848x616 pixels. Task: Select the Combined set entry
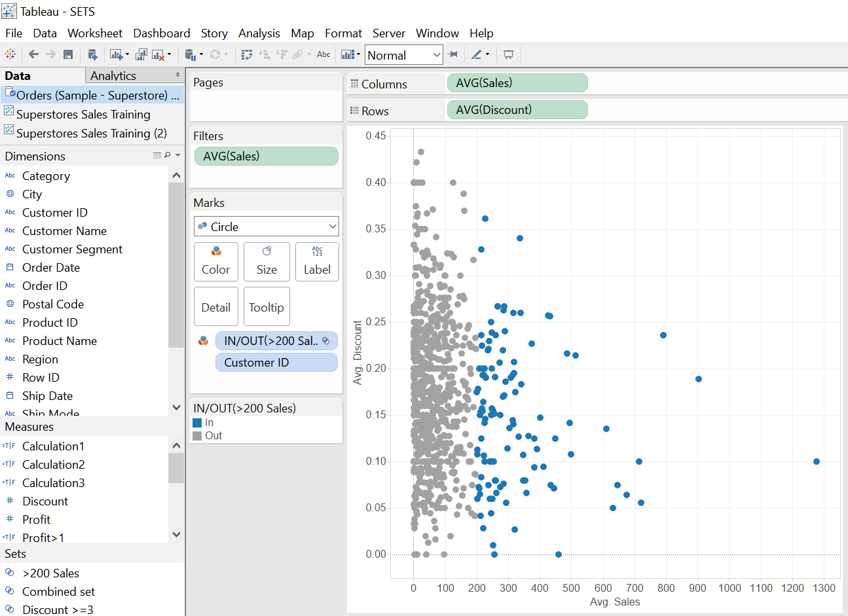(58, 591)
